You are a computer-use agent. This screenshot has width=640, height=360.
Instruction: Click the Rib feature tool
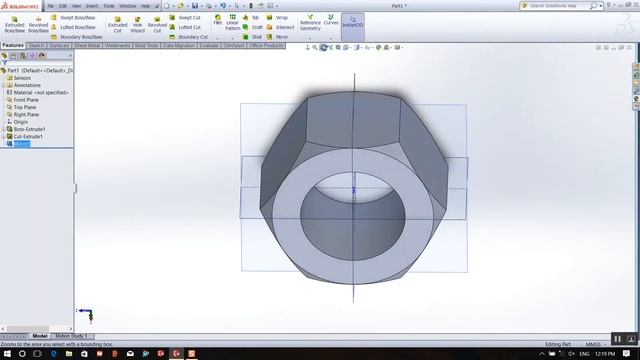(x=251, y=18)
